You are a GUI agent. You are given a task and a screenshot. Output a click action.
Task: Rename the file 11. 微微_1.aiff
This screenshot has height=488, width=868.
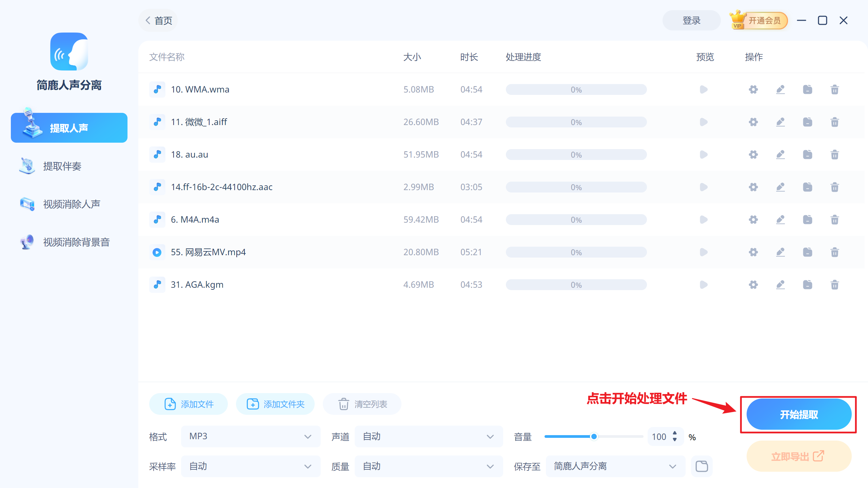click(780, 122)
